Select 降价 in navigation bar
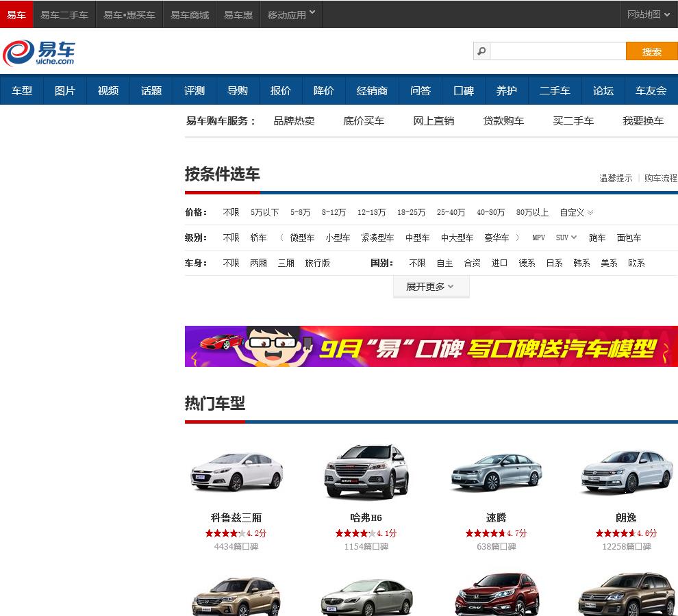 click(x=324, y=90)
